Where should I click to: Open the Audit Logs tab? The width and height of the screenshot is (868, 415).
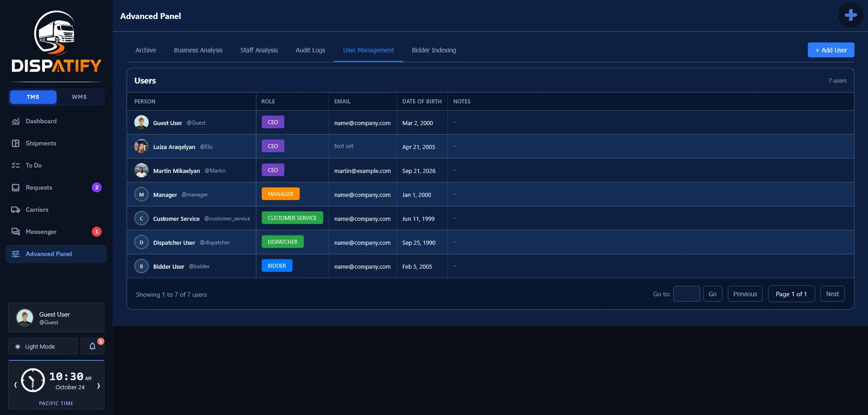tap(310, 50)
